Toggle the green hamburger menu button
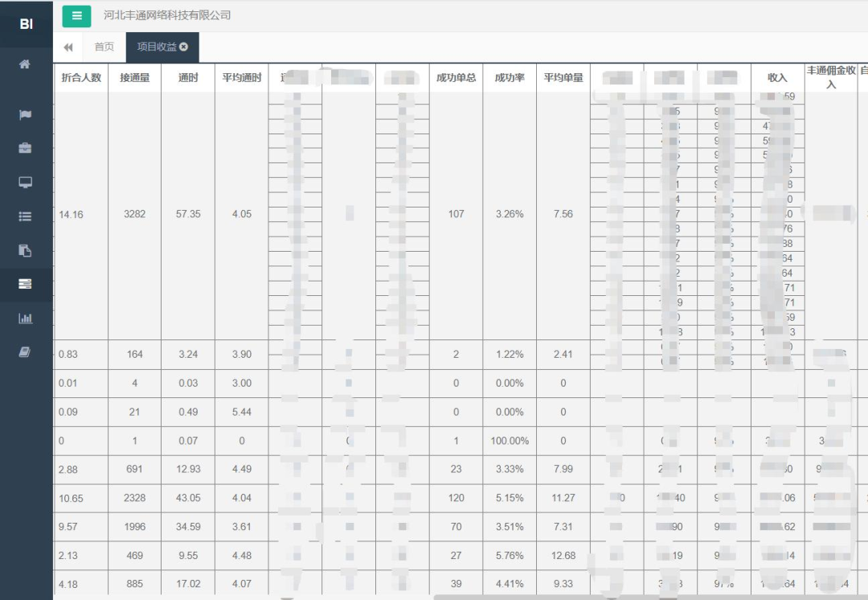 76,16
